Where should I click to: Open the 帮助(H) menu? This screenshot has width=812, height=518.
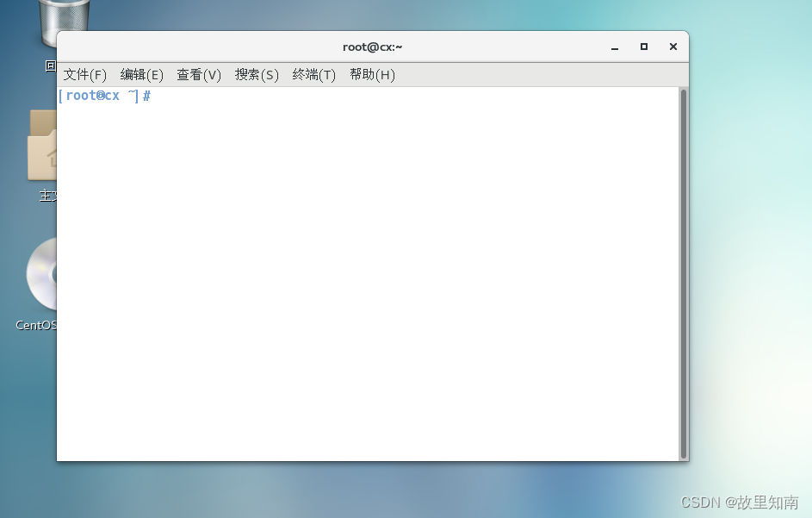pyautogui.click(x=372, y=75)
